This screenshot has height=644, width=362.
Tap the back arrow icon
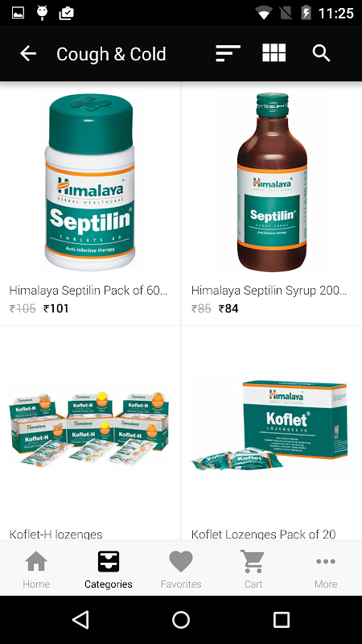pyautogui.click(x=28, y=53)
